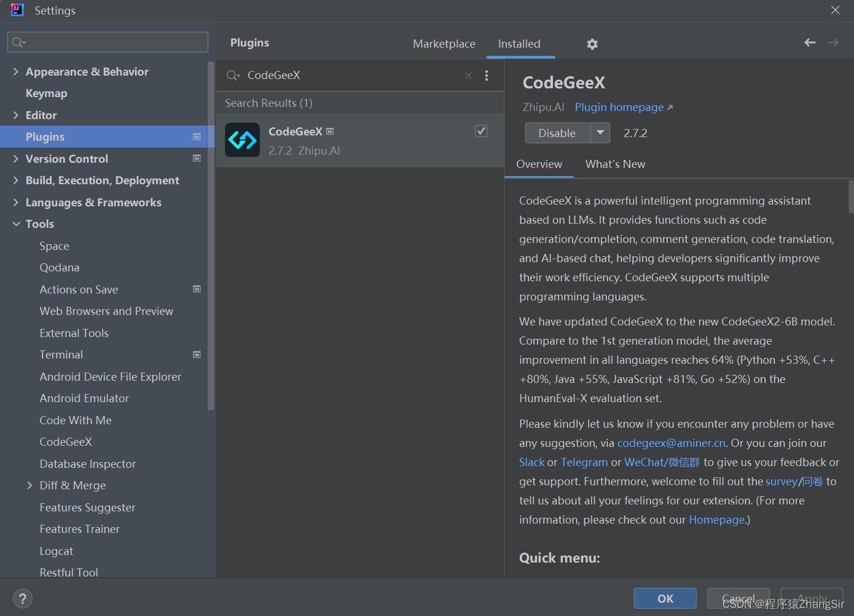Select Actions on Save under Tools
The image size is (854, 616).
click(78, 289)
